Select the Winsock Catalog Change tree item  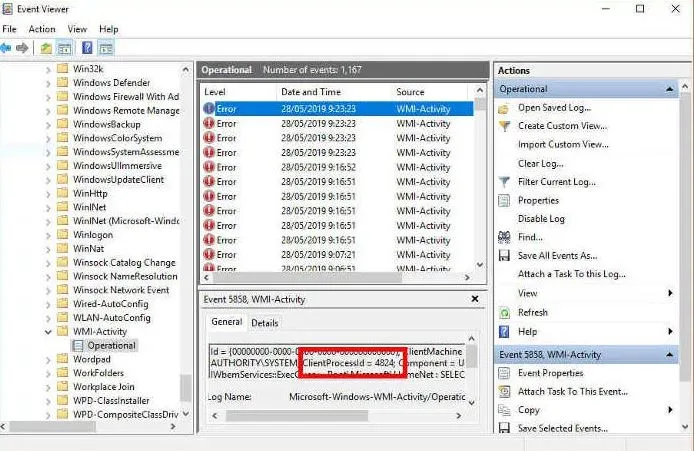[124, 262]
